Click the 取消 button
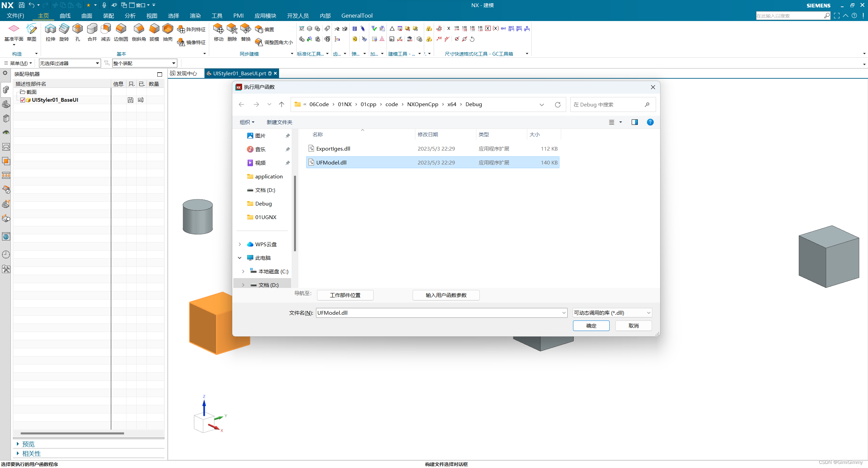This screenshot has height=468, width=868. (x=634, y=326)
